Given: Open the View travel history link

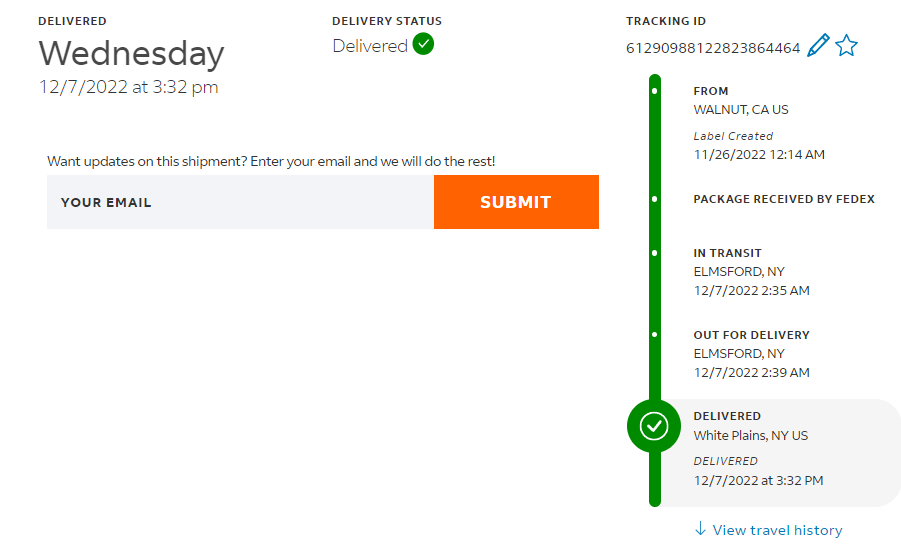Looking at the screenshot, I should [777, 530].
